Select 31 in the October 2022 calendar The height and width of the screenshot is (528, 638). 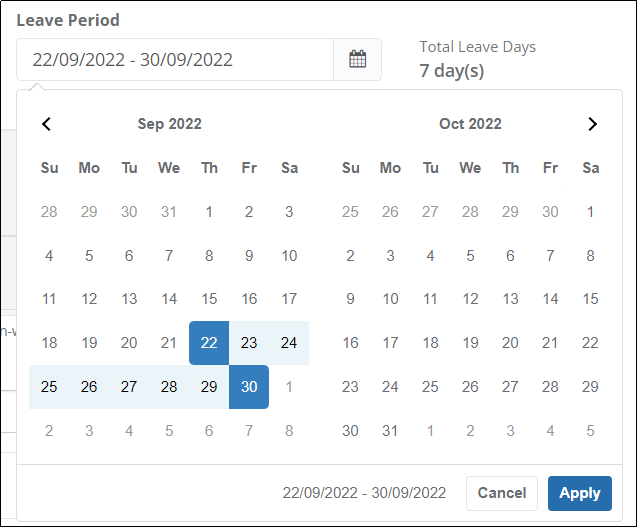click(390, 431)
